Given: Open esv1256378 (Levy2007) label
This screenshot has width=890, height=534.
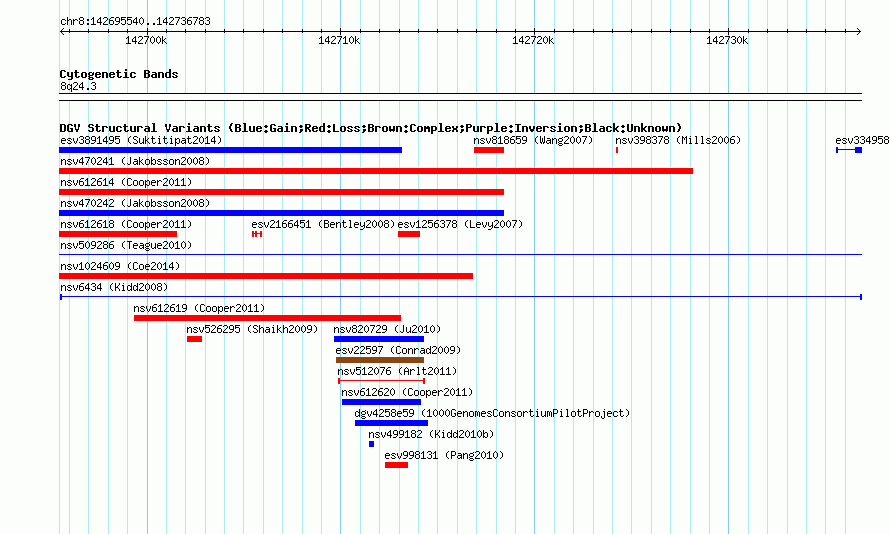Looking at the screenshot, I should pos(460,224).
